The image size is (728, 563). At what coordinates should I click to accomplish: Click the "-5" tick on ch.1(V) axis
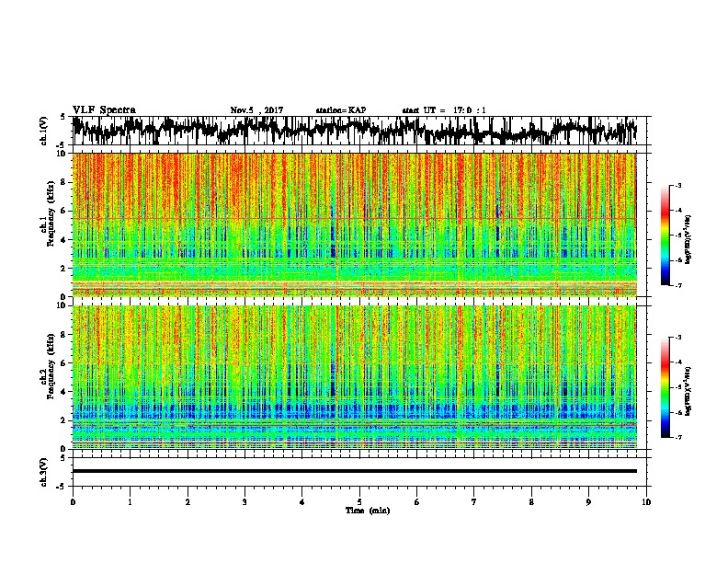coord(61,145)
